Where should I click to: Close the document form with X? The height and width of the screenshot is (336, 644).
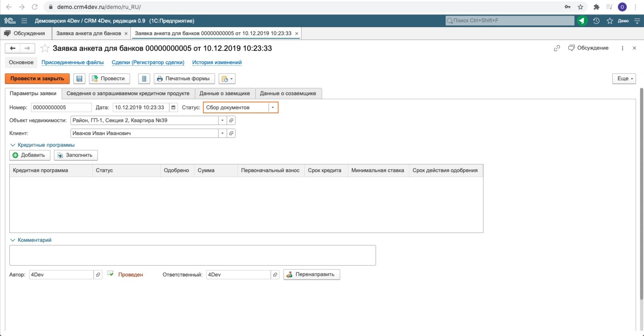pos(634,48)
